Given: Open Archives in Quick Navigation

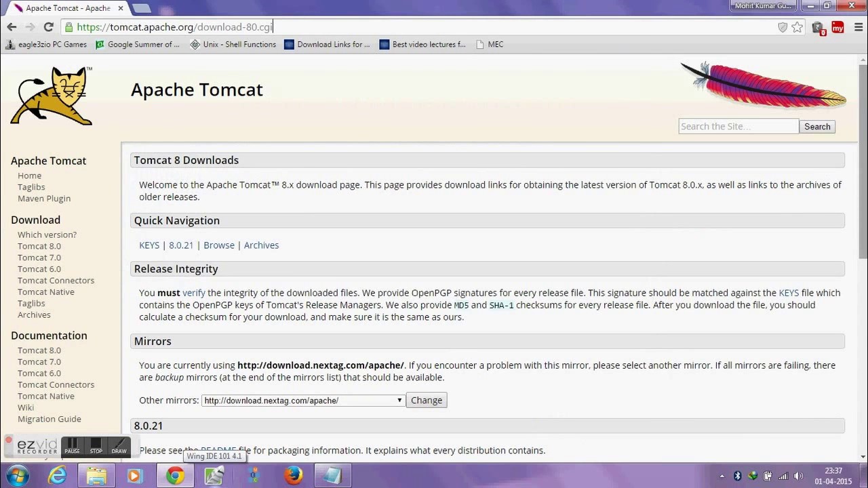Looking at the screenshot, I should (261, 245).
